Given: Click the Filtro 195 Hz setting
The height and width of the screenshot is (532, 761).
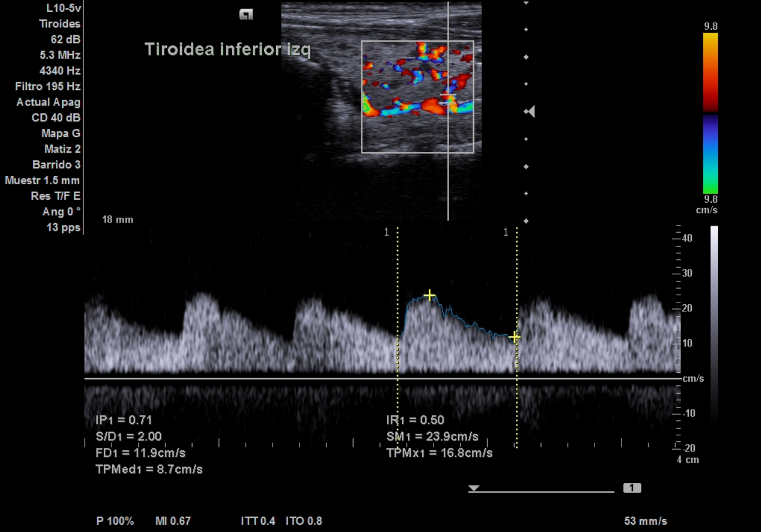Looking at the screenshot, I should click(48, 86).
